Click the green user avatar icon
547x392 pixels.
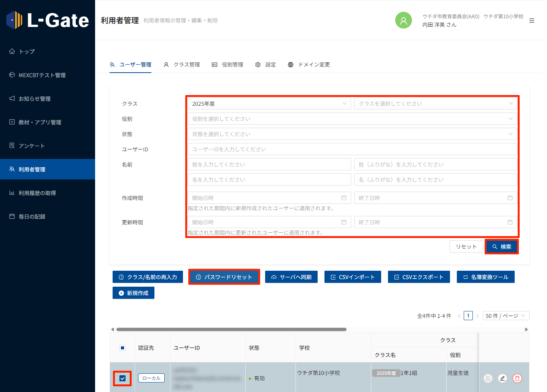403,20
